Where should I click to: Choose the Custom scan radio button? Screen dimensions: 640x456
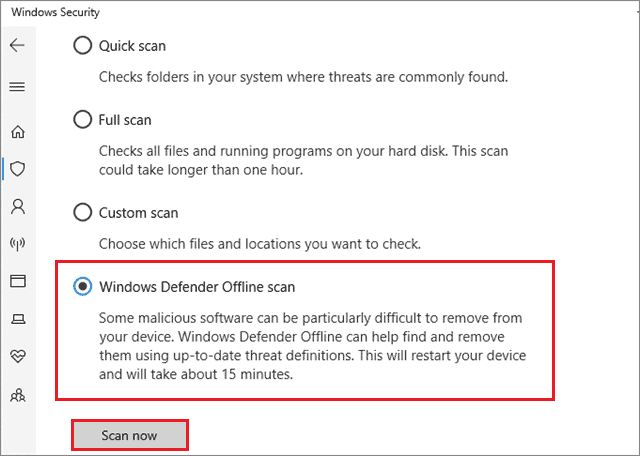(82, 213)
